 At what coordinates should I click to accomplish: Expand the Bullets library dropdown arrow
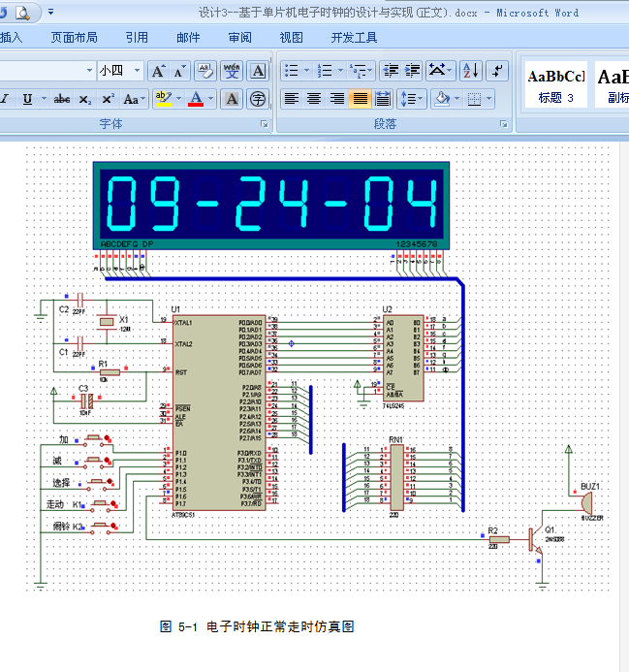(307, 71)
